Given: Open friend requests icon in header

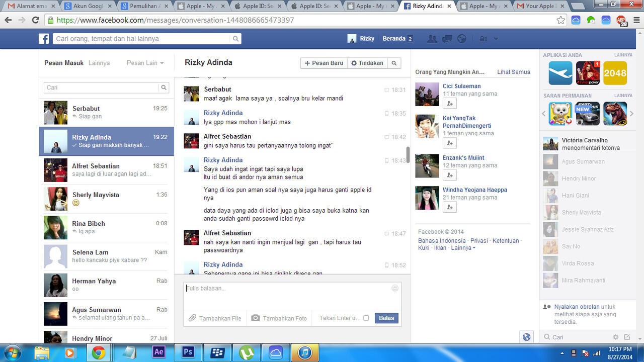Looking at the screenshot, I should (431, 39).
